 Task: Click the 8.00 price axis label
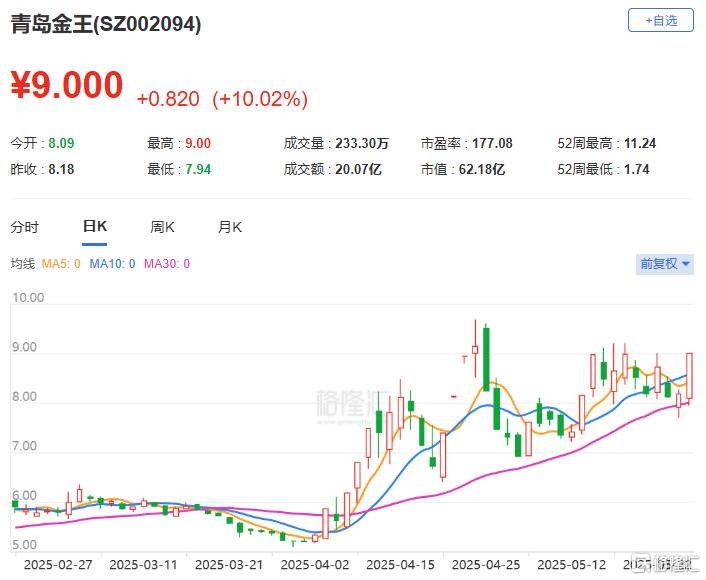click(24, 397)
